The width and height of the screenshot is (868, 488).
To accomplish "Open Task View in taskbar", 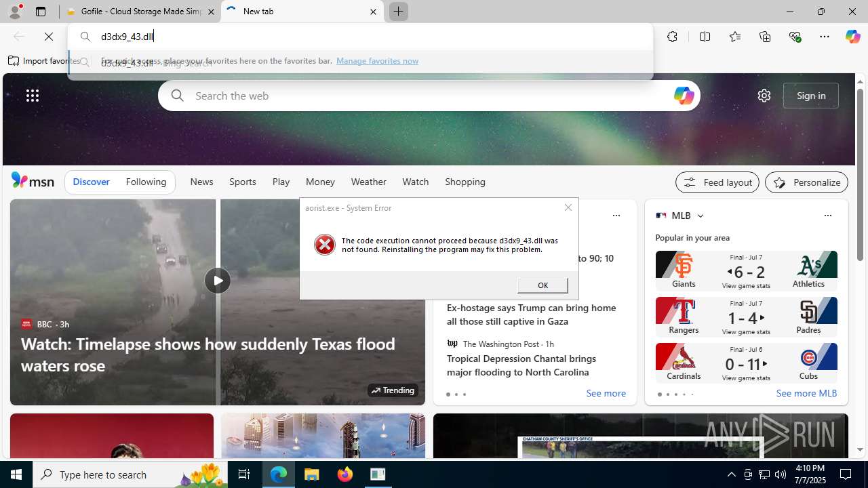I will 244,474.
